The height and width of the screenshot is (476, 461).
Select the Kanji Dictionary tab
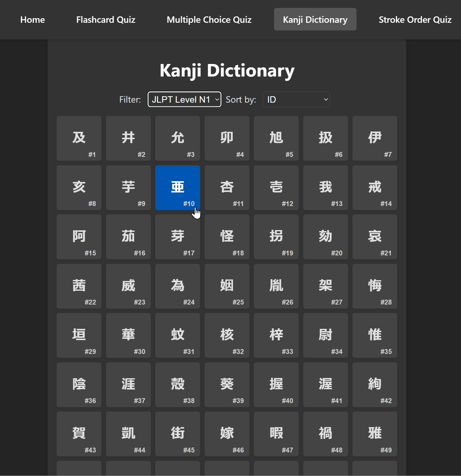(x=315, y=19)
